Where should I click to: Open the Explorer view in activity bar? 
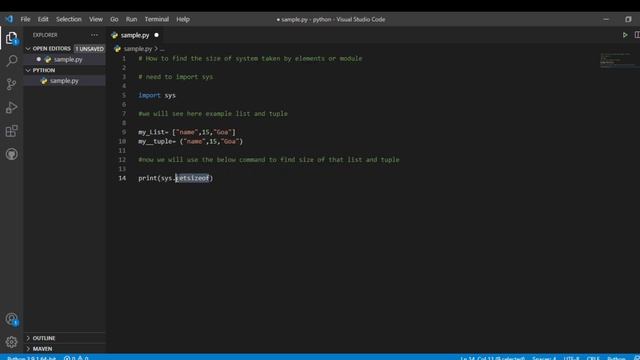(11, 38)
